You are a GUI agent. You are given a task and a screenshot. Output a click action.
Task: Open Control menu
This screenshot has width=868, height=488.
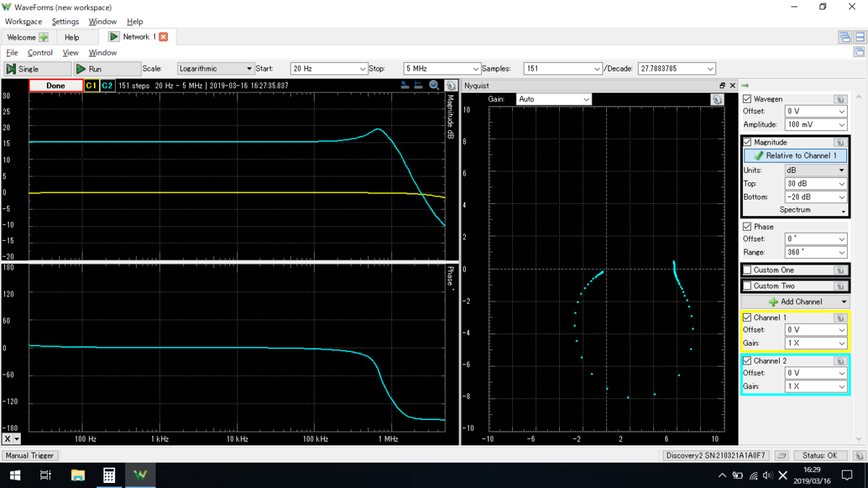point(40,53)
